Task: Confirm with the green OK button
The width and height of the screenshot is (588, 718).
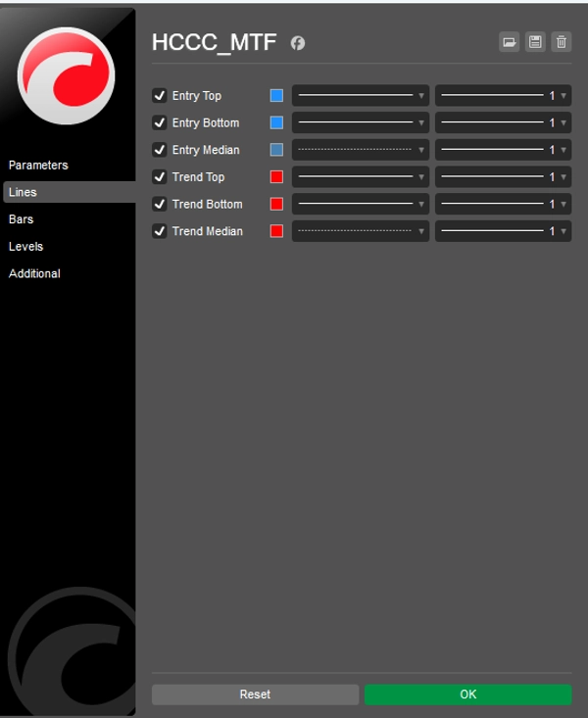Action: pos(467,694)
